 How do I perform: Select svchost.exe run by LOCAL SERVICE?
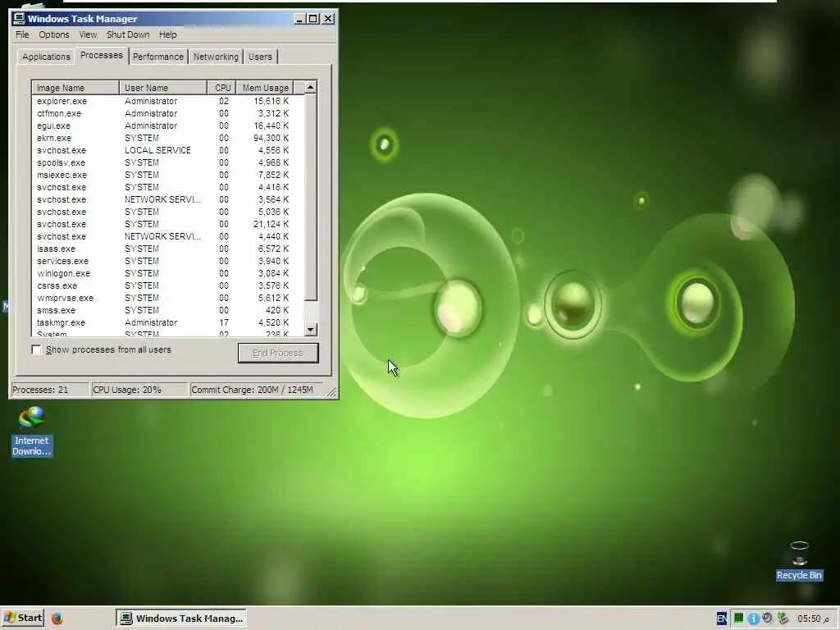click(167, 151)
